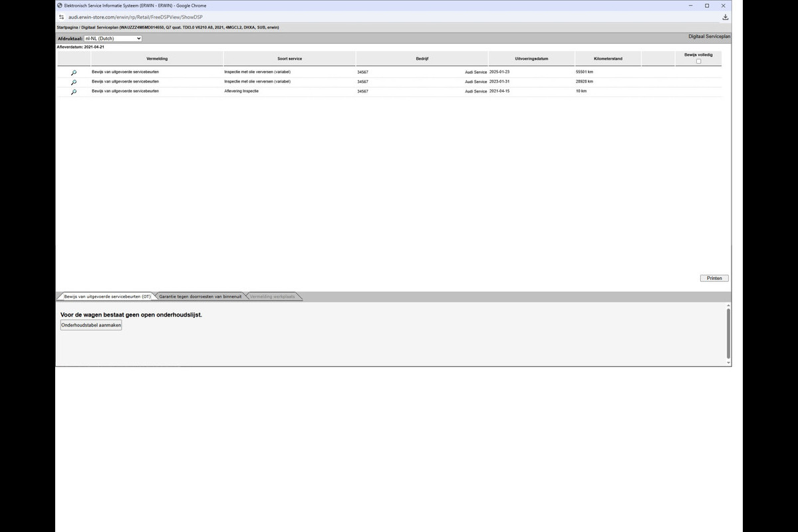
Task: View details of the Aflevering Inspectie entry
Action: click(74, 92)
